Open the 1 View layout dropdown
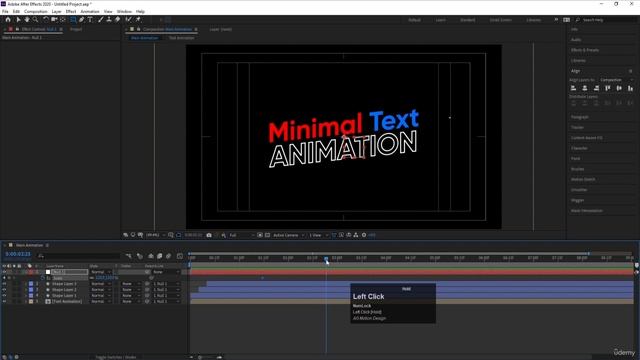Viewport: 640px width, 360px height. pos(318,235)
